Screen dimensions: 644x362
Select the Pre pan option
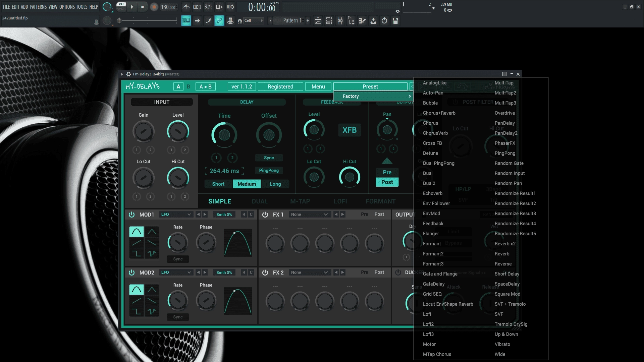(387, 172)
